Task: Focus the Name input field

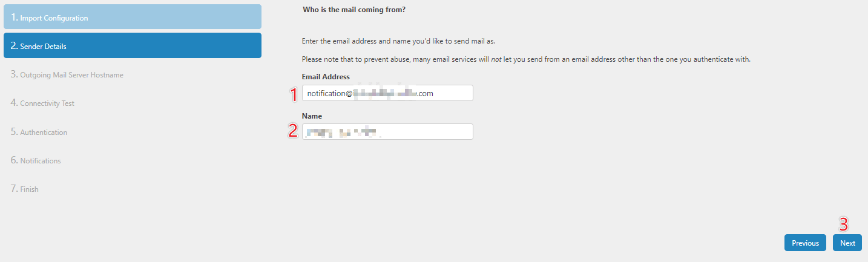Action: click(387, 132)
